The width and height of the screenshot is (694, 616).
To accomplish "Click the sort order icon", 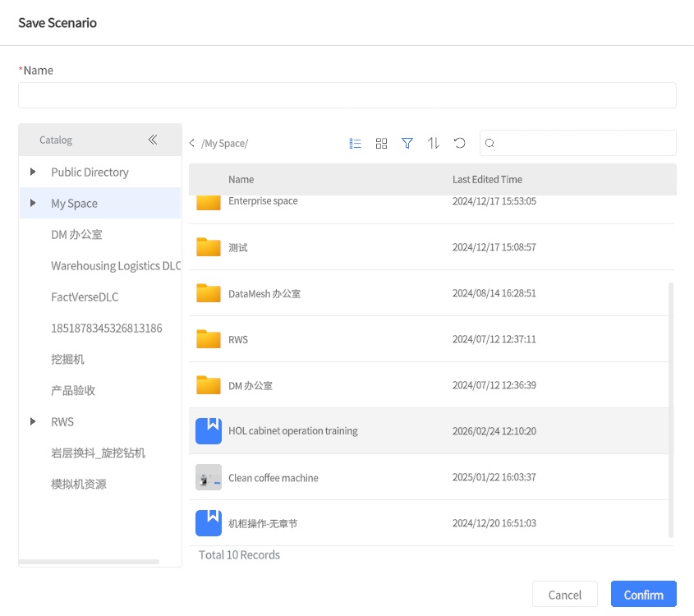I will point(434,143).
